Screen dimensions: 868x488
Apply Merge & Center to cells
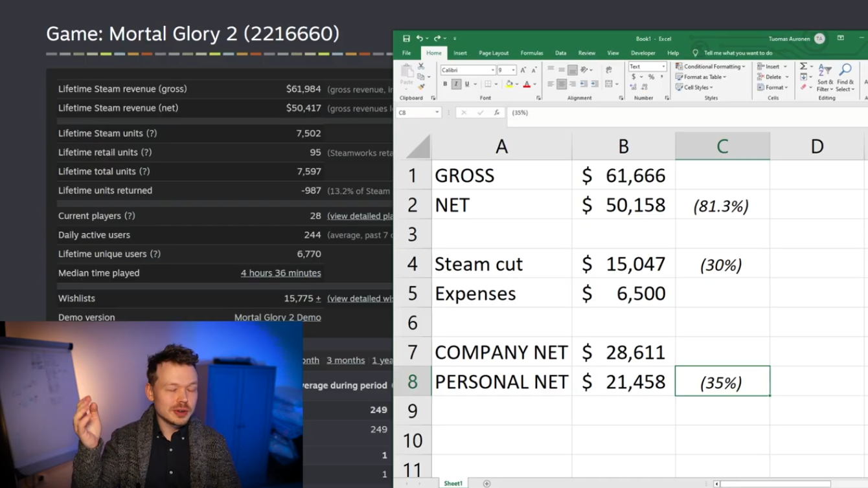608,84
